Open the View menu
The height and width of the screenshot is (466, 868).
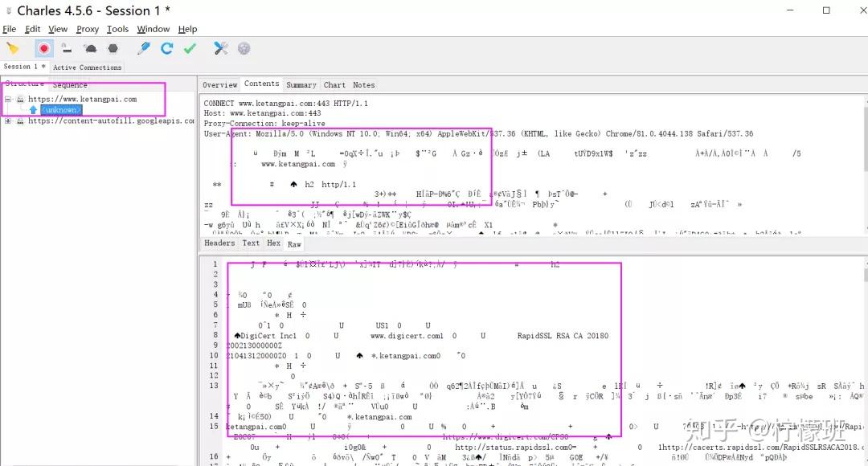tap(58, 29)
